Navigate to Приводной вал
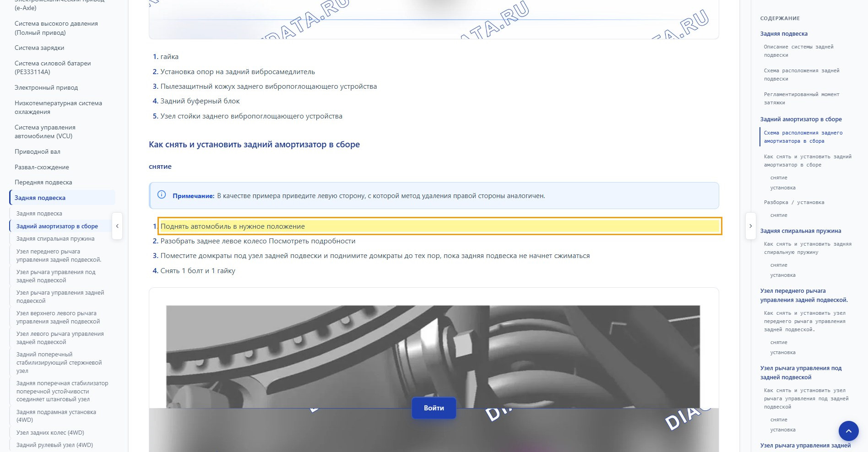The image size is (868, 452). 38,151
